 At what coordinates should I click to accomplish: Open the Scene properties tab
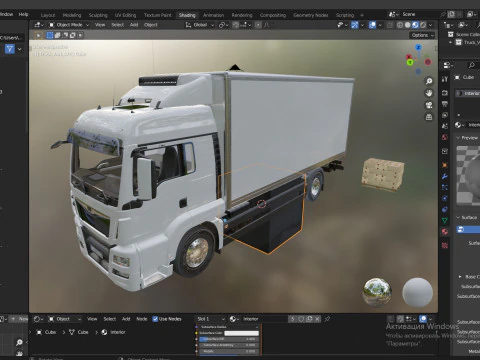(445, 126)
